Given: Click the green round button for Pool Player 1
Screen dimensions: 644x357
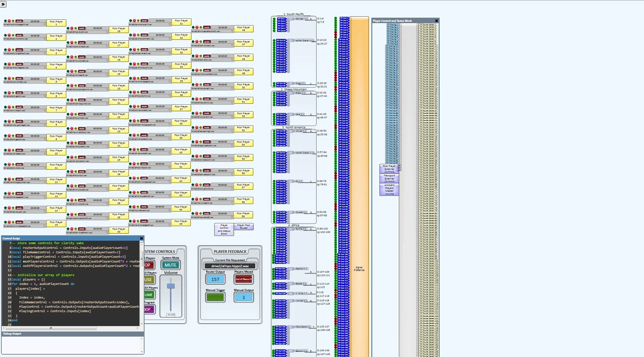Looking at the screenshot, I should (5, 21).
